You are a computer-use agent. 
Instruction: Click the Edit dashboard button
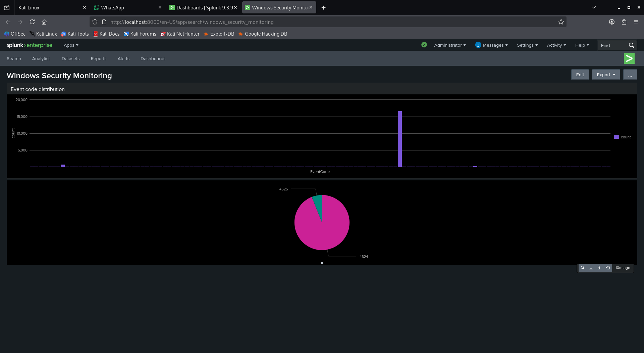click(580, 75)
